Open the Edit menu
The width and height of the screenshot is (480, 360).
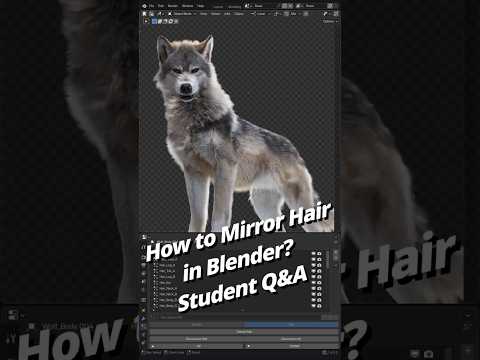tap(161, 6)
